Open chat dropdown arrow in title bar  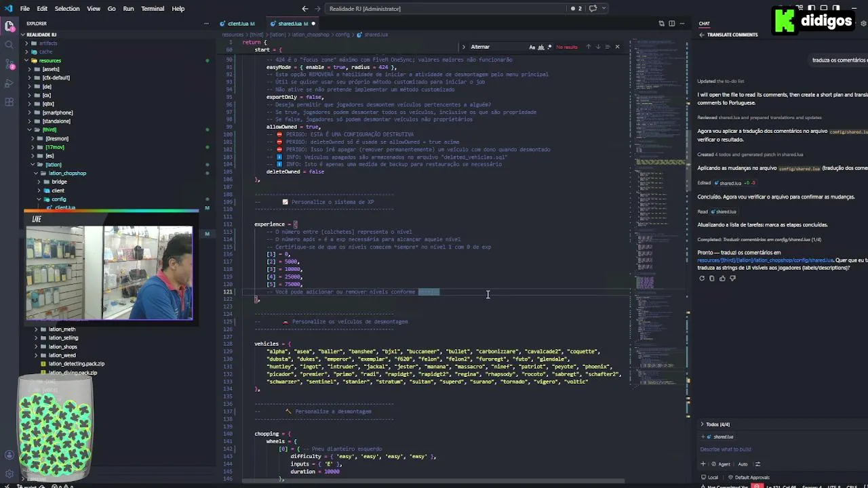604,9
